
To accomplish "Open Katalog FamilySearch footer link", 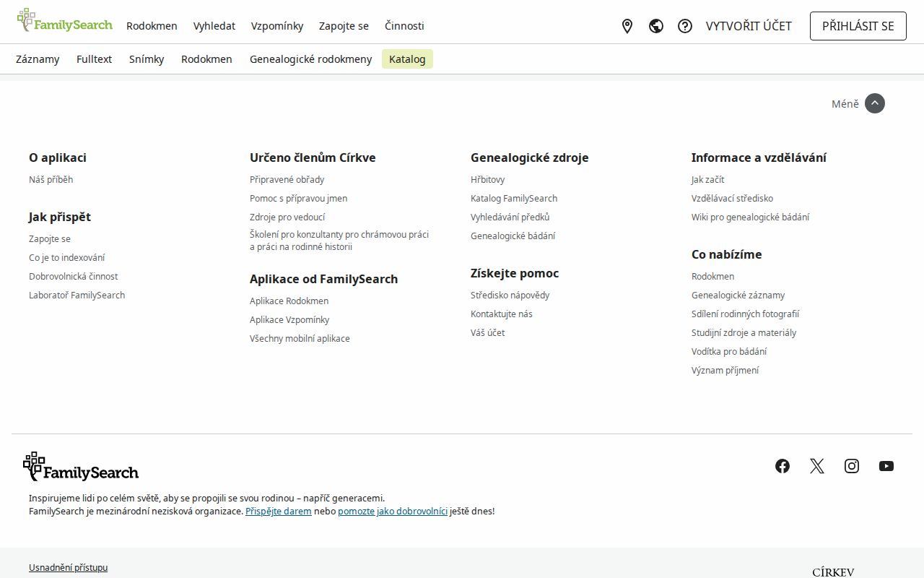I will point(514,198).
